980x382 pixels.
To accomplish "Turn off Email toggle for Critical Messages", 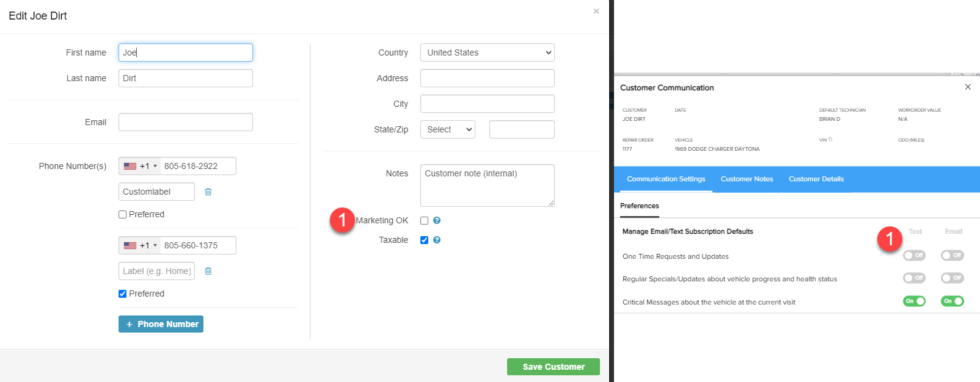I will pyautogui.click(x=952, y=301).
